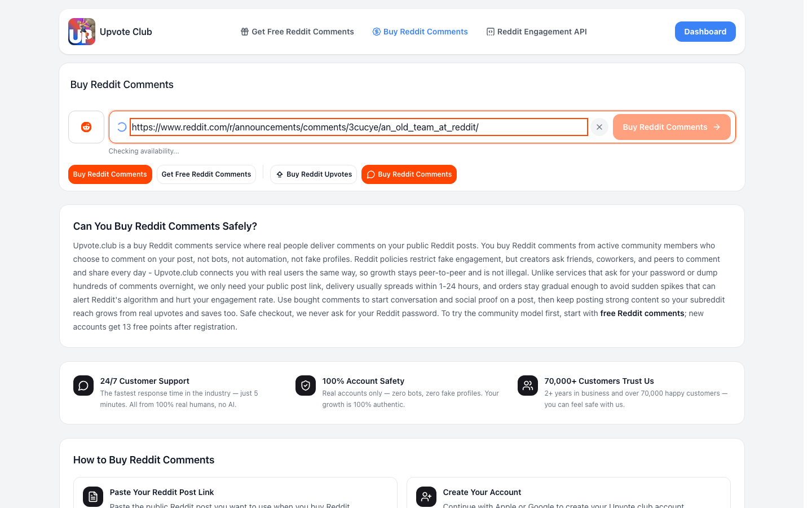Click the chat bubble Customer Support icon
This screenshot has height=508, width=812.
click(x=83, y=386)
